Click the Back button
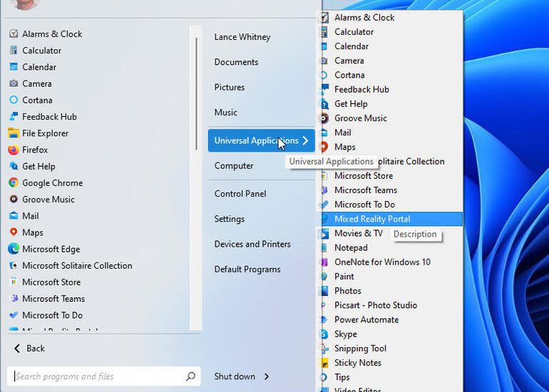 click(29, 349)
